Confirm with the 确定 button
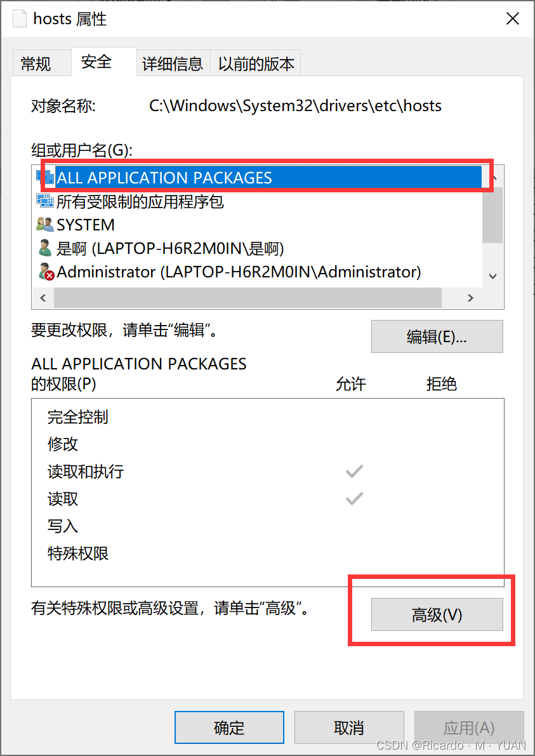The image size is (535, 756). pyautogui.click(x=230, y=727)
